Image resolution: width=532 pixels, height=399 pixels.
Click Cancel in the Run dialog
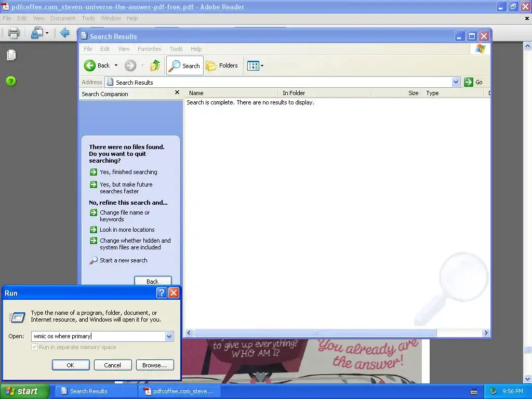(113, 365)
